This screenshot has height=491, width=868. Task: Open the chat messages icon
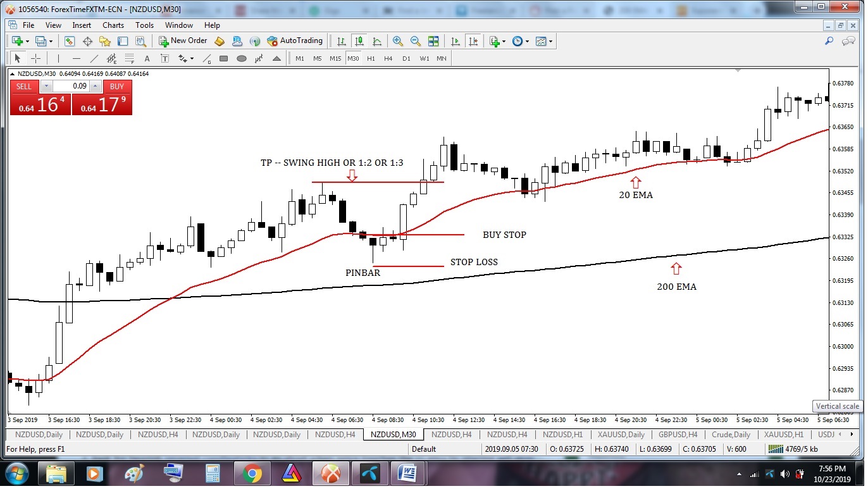point(848,41)
